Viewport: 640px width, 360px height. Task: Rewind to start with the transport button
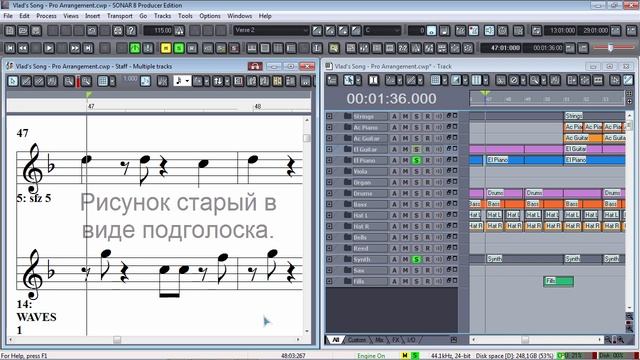click(x=10, y=48)
